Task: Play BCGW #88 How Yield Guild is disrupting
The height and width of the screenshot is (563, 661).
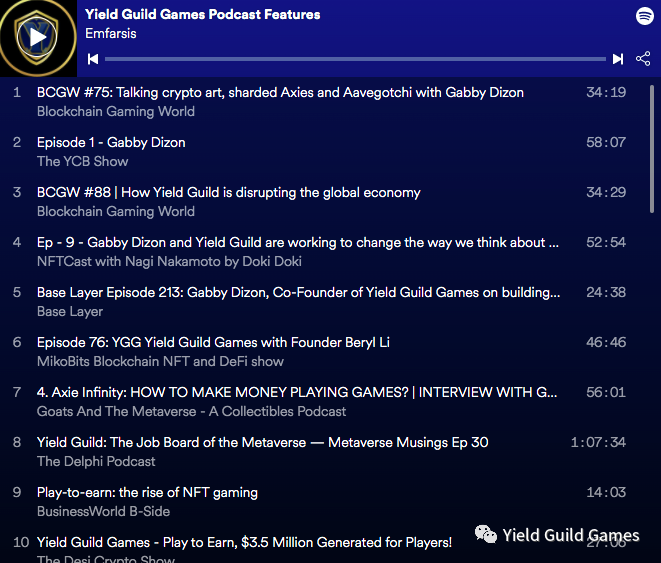Action: point(228,193)
